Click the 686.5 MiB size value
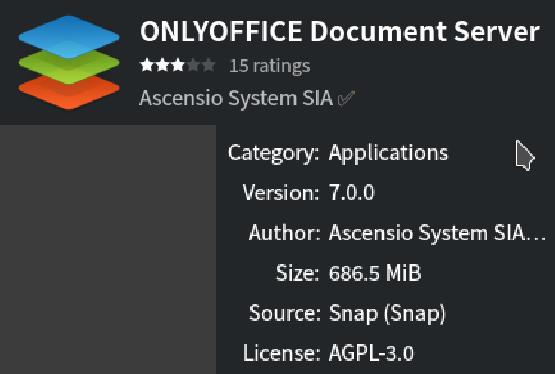This screenshot has height=374, width=555. (375, 273)
